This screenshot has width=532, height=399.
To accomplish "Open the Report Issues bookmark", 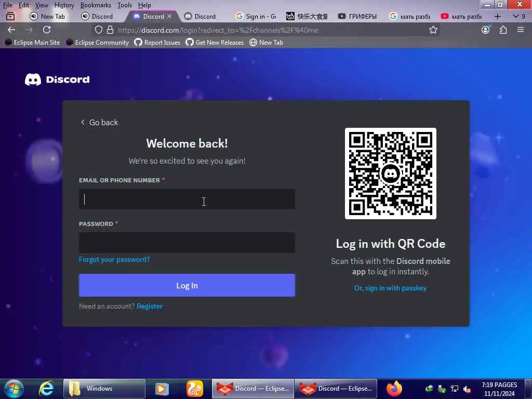I will click(x=157, y=43).
